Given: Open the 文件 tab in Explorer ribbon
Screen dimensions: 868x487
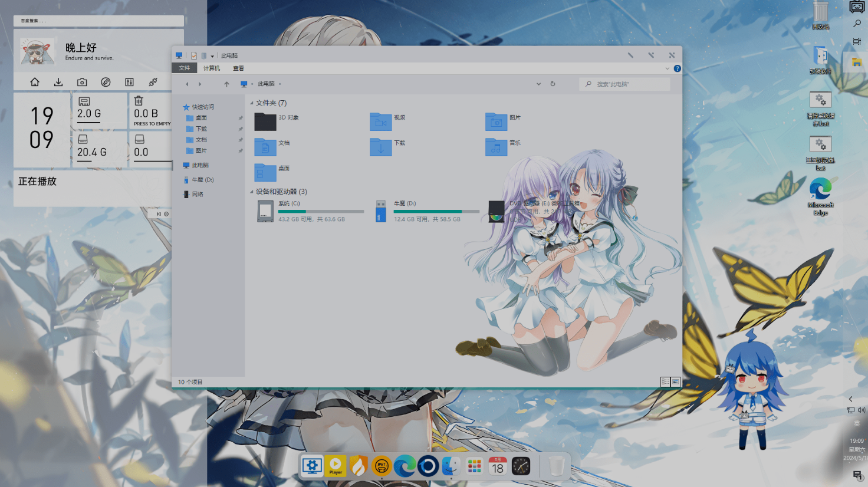Looking at the screenshot, I should (x=185, y=68).
